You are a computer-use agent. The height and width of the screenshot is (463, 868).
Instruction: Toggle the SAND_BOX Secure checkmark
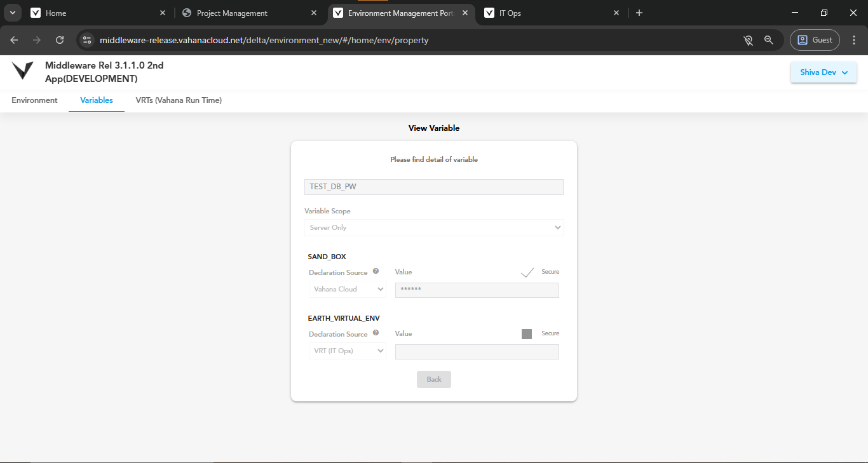pos(527,272)
